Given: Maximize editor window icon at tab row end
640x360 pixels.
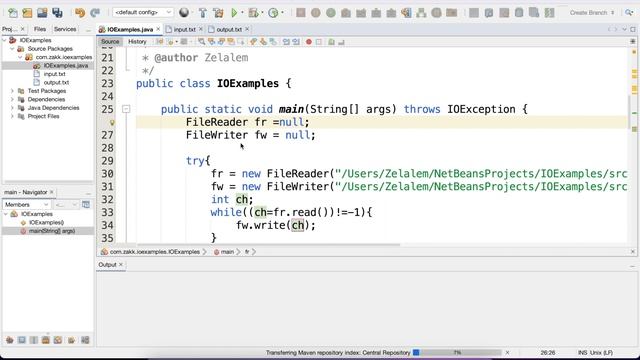Looking at the screenshot, I should tap(633, 29).
